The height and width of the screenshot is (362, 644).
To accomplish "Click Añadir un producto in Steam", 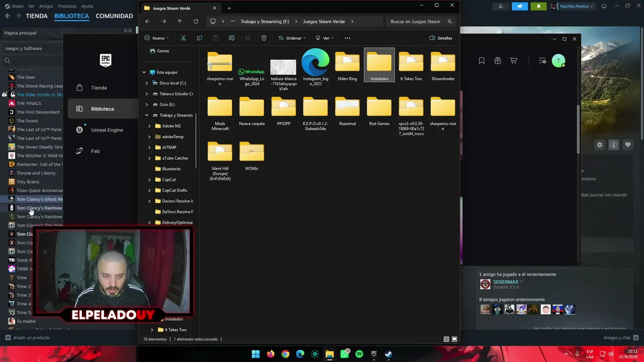I will [x=28, y=338].
